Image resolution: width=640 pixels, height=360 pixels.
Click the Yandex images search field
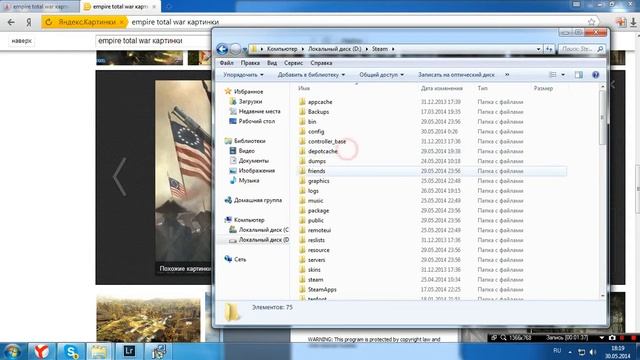coord(153,41)
